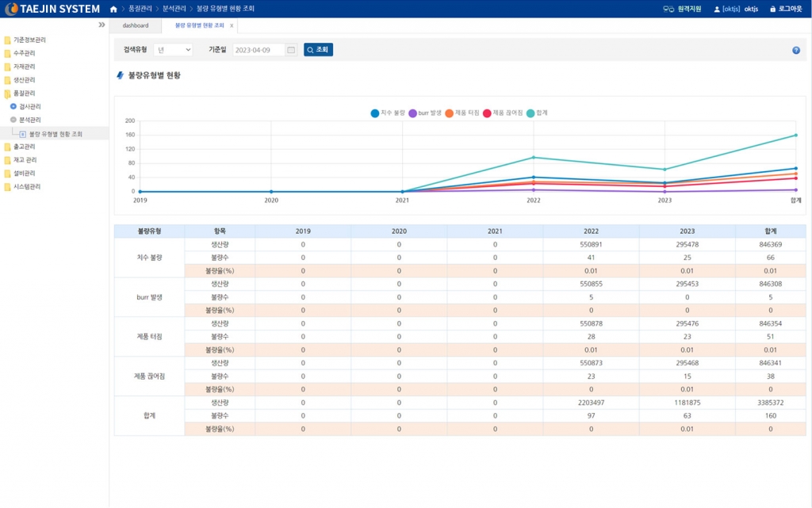Collapse the sidebar with the double-arrow icon
Viewport: 812px width, 508px height.
point(101,25)
